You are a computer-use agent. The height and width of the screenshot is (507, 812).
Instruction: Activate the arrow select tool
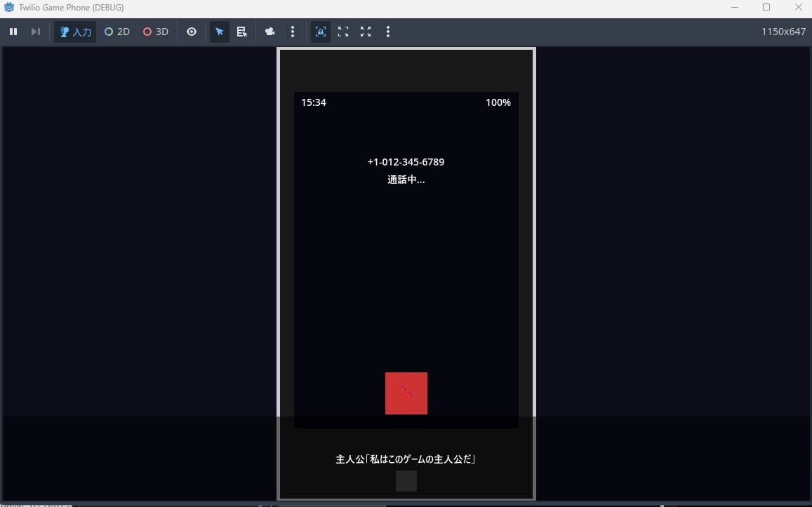click(x=220, y=32)
